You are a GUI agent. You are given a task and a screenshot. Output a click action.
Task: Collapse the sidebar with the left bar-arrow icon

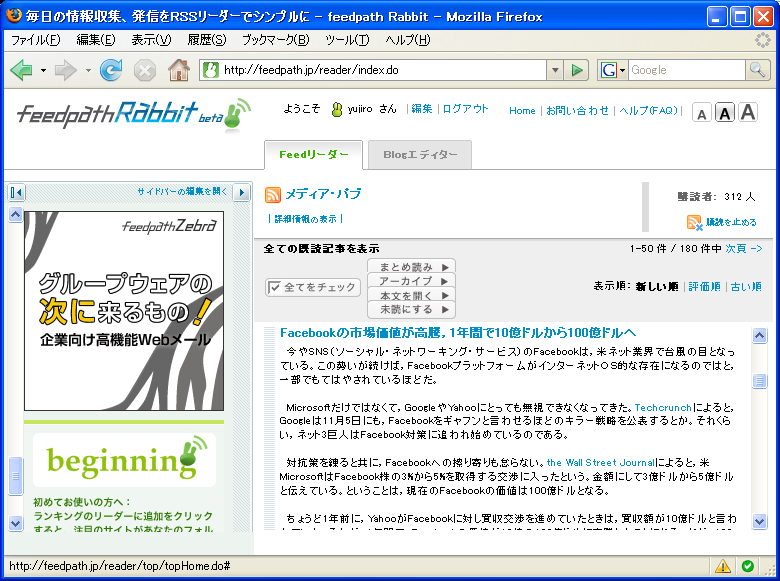[x=16, y=192]
